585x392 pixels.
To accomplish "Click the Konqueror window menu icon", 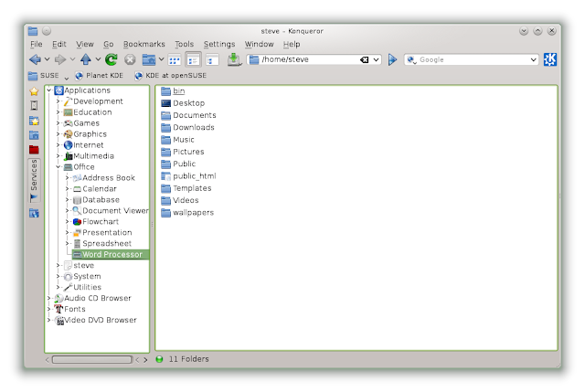I will click(33, 31).
